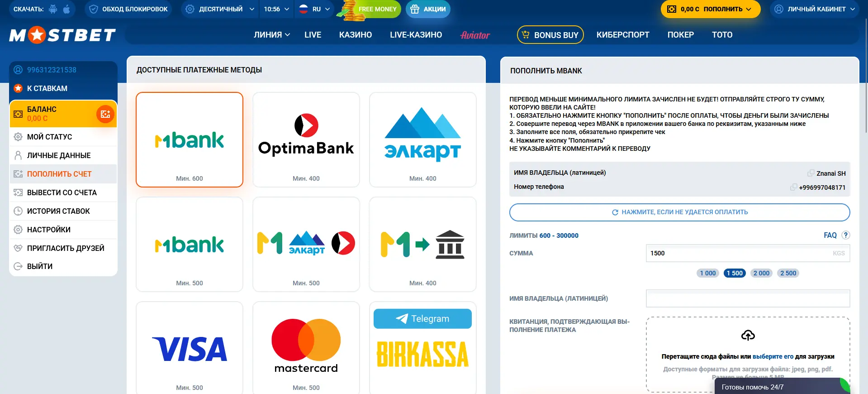Viewport: 868px width, 394px height.
Task: Select the 2 000 amount preset
Action: pos(761,273)
